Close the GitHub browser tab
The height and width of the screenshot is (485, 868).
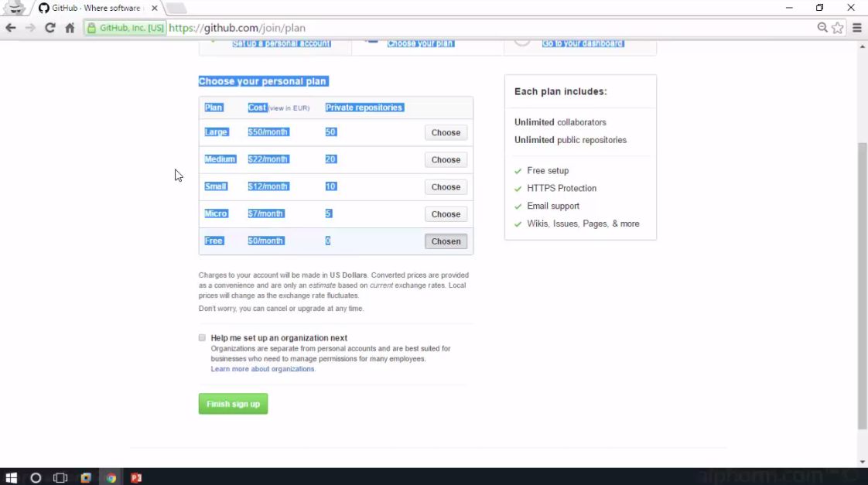[x=155, y=9]
